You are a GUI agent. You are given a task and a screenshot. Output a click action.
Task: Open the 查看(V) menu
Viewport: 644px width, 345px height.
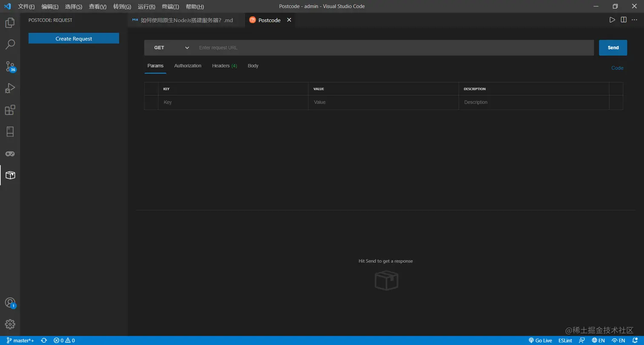tap(98, 6)
